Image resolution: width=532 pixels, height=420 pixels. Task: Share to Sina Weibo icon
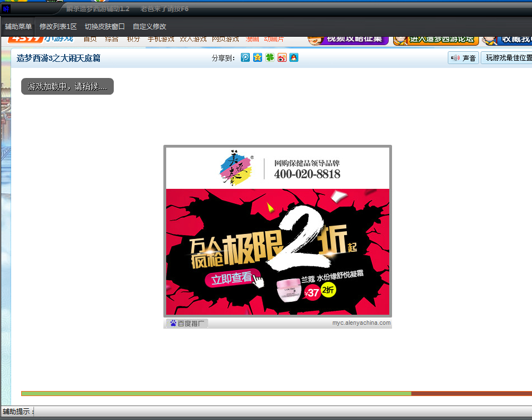[282, 57]
